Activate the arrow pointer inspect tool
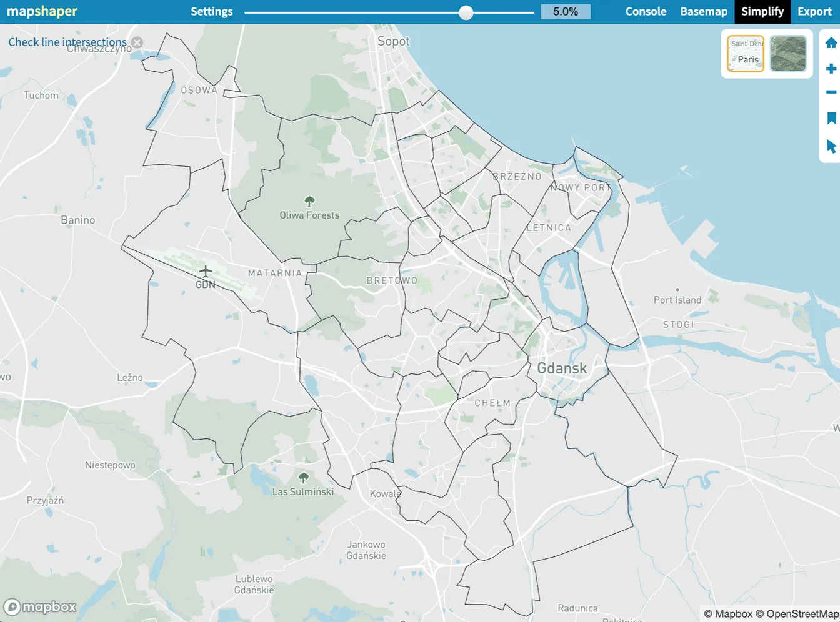Screen dimensions: 840x622 (831, 147)
